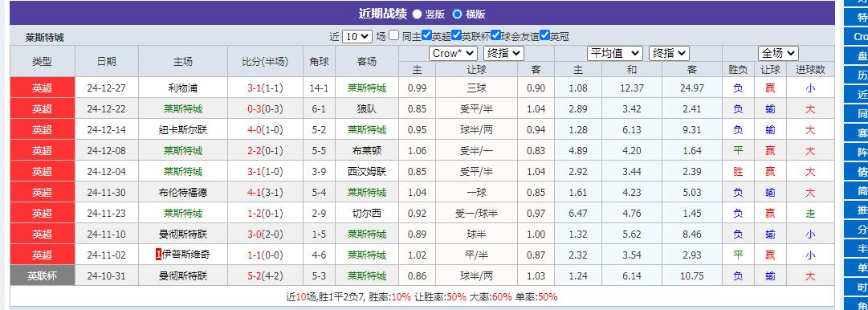Uncheck the 英冠 checkbox

click(544, 35)
